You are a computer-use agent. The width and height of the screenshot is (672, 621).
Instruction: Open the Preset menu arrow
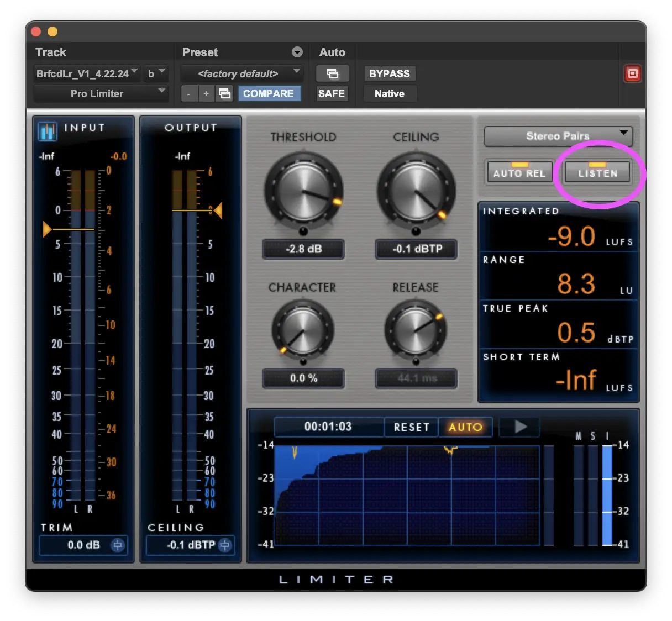[x=297, y=52]
